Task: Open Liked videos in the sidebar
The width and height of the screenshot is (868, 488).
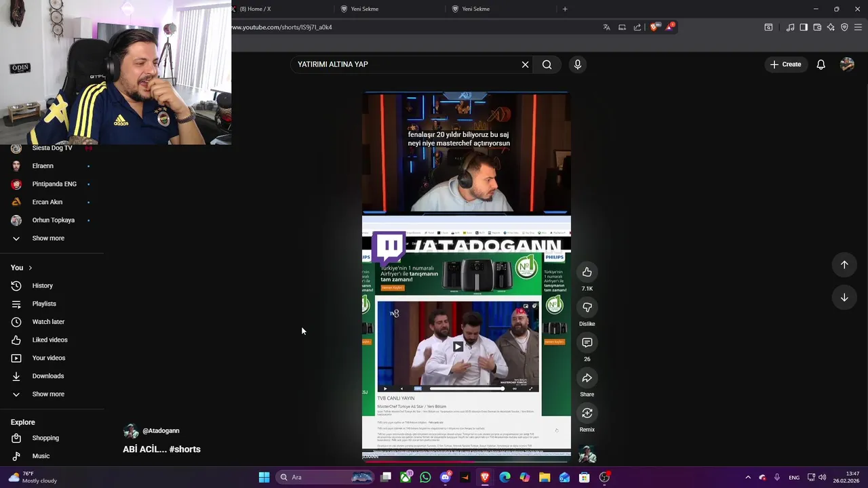Action: click(52, 340)
